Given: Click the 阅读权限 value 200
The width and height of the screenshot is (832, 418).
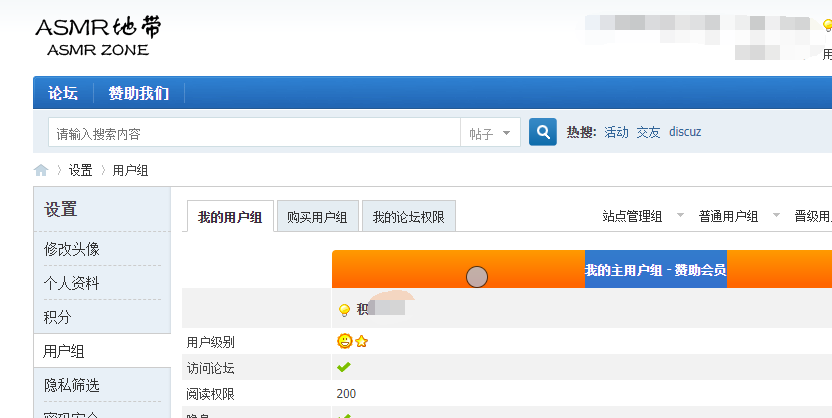Looking at the screenshot, I should click(x=346, y=394).
